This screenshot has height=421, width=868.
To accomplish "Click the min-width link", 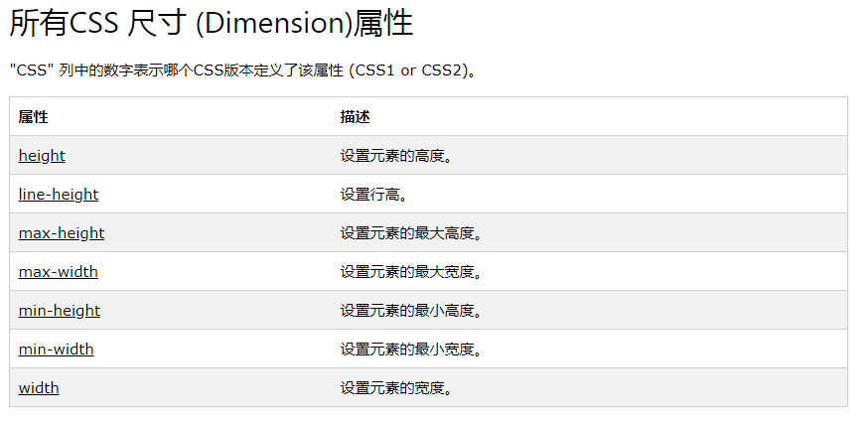I will pos(57,350).
